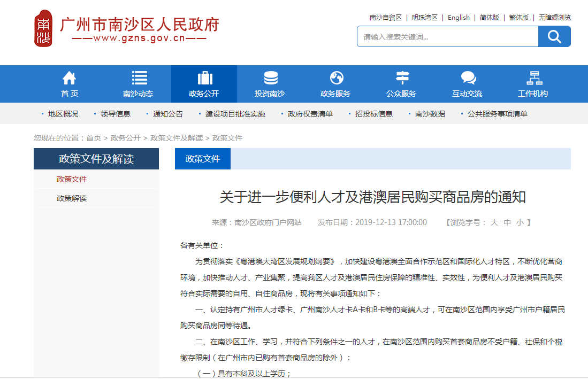The height and width of the screenshot is (379, 588).
Task: Set font size to 小
Action: (x=520, y=222)
